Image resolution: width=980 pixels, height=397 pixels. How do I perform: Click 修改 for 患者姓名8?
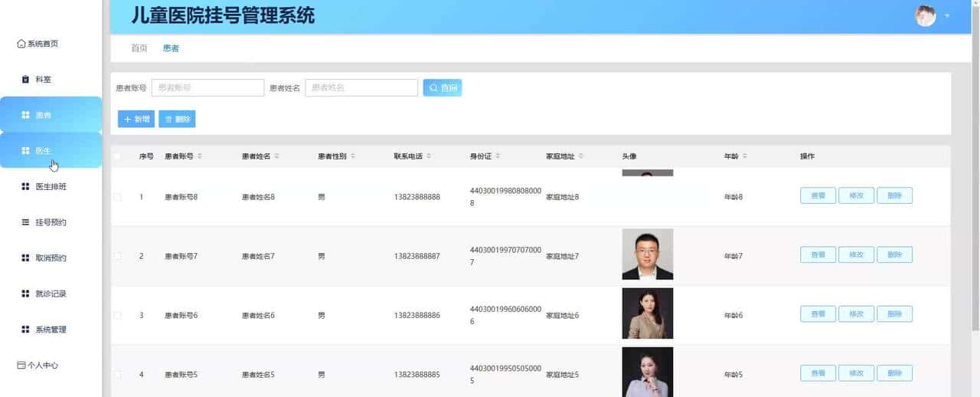coord(856,195)
